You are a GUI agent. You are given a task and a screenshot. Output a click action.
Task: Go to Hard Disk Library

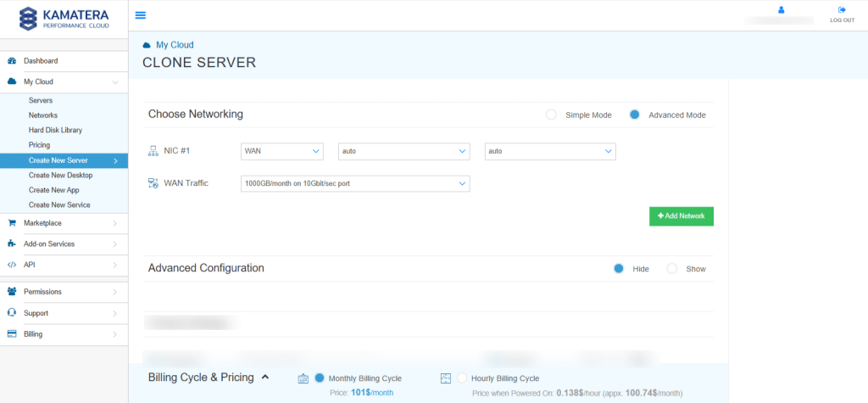55,131
